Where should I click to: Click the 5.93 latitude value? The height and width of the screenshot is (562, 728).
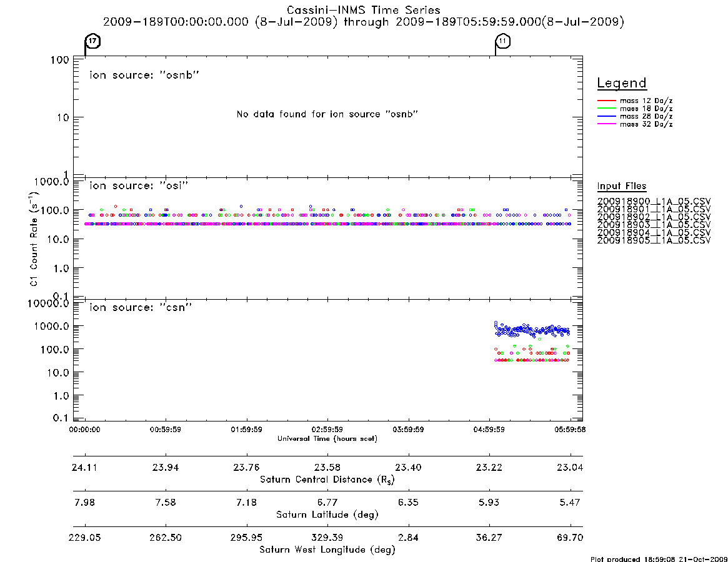pos(489,503)
